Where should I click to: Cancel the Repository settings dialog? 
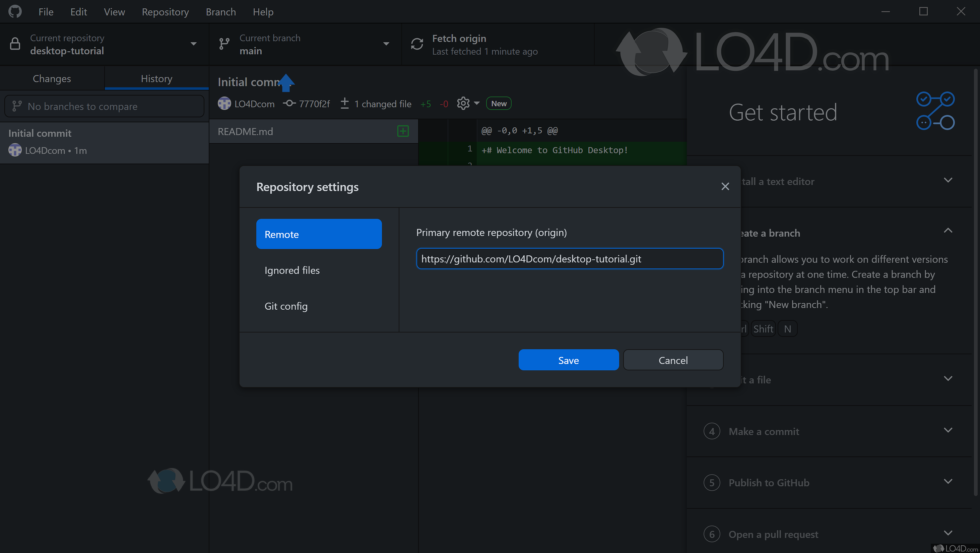[x=673, y=360]
